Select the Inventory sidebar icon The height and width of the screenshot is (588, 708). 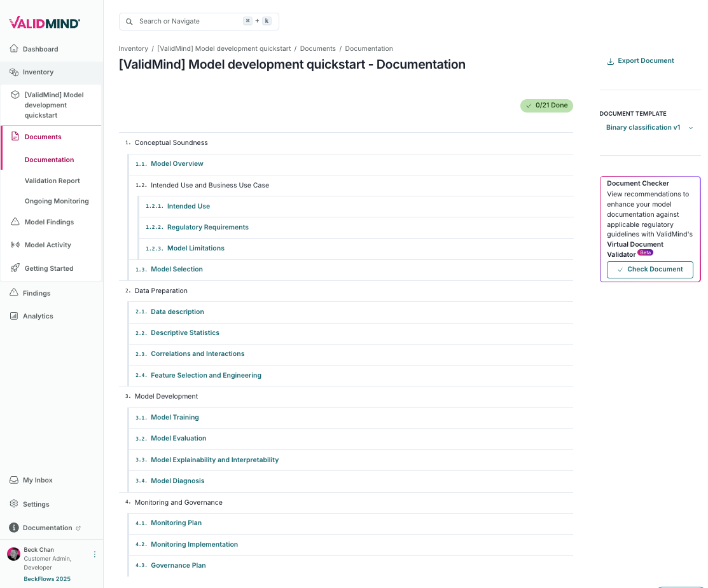pyautogui.click(x=14, y=72)
